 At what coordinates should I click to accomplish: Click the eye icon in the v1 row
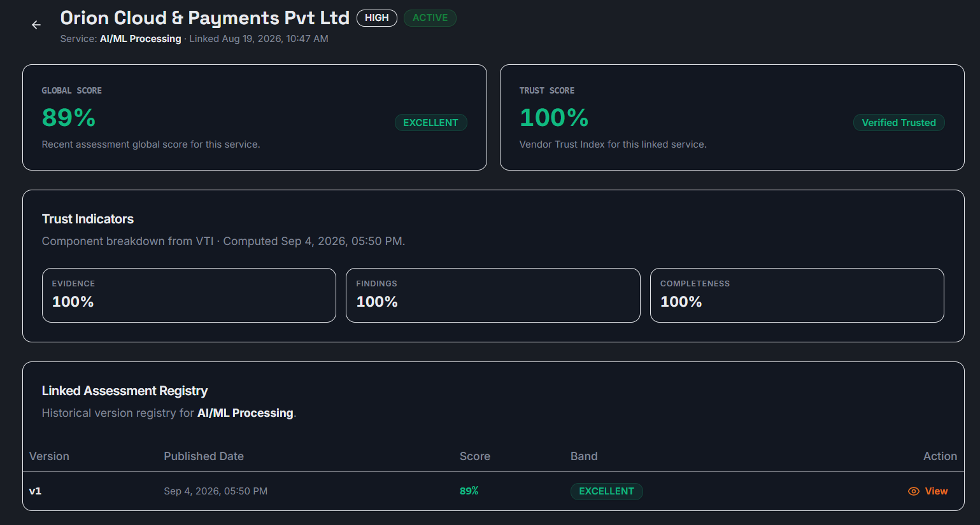(x=914, y=491)
